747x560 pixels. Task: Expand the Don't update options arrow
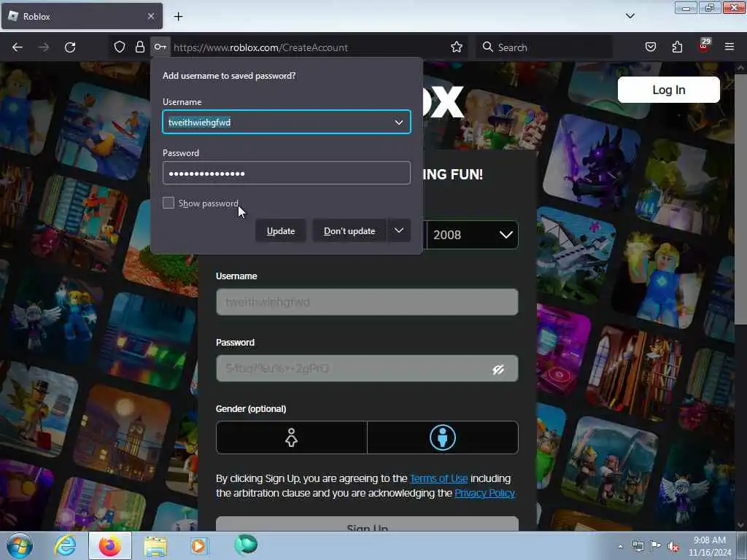point(399,230)
